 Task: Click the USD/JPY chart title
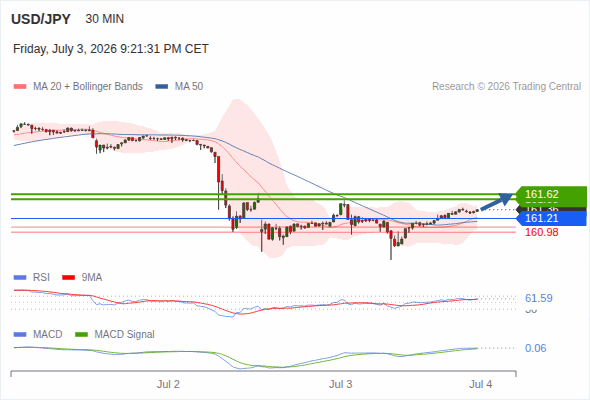click(x=41, y=19)
